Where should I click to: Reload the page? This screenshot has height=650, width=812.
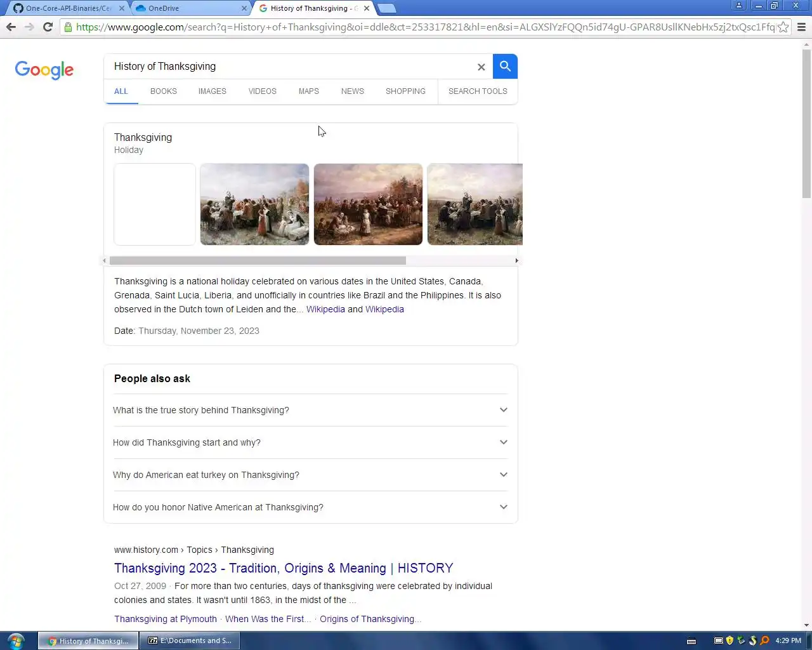(x=48, y=27)
